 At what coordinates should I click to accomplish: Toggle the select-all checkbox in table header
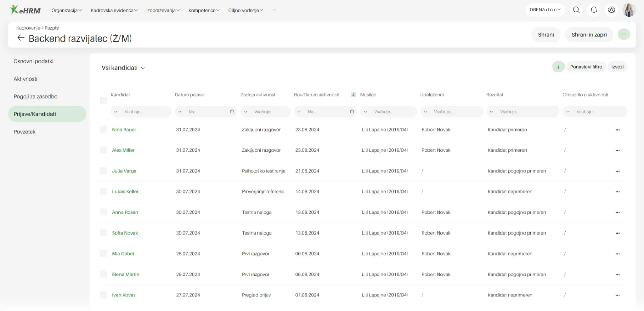coord(103,101)
